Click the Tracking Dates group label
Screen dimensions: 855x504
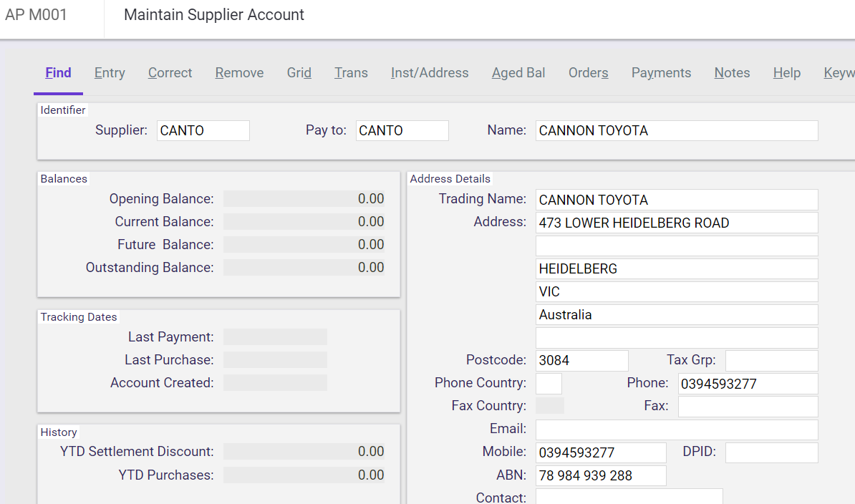(79, 317)
